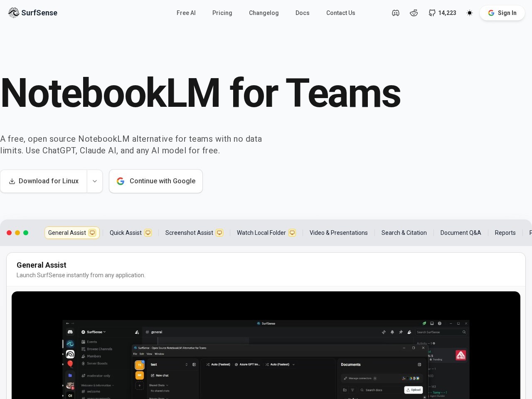Open the Changelog link
This screenshot has height=399, width=532.
pyautogui.click(x=264, y=13)
